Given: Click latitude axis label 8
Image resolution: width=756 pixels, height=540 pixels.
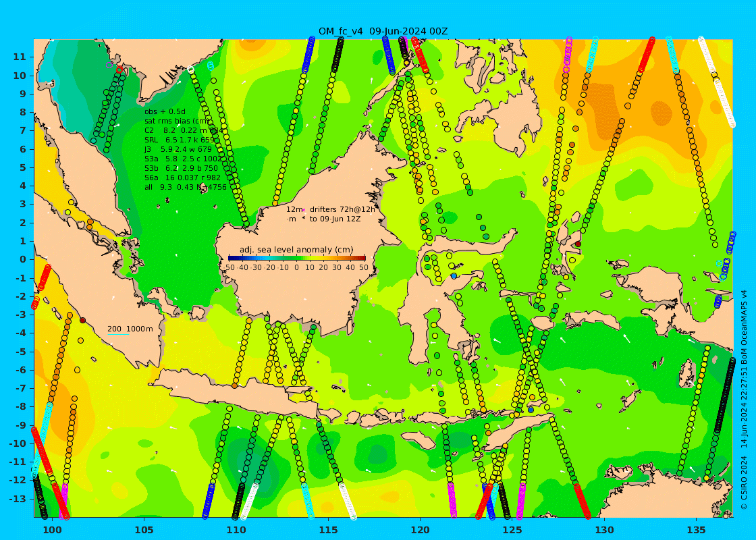Looking at the screenshot, I should pos(22,112).
